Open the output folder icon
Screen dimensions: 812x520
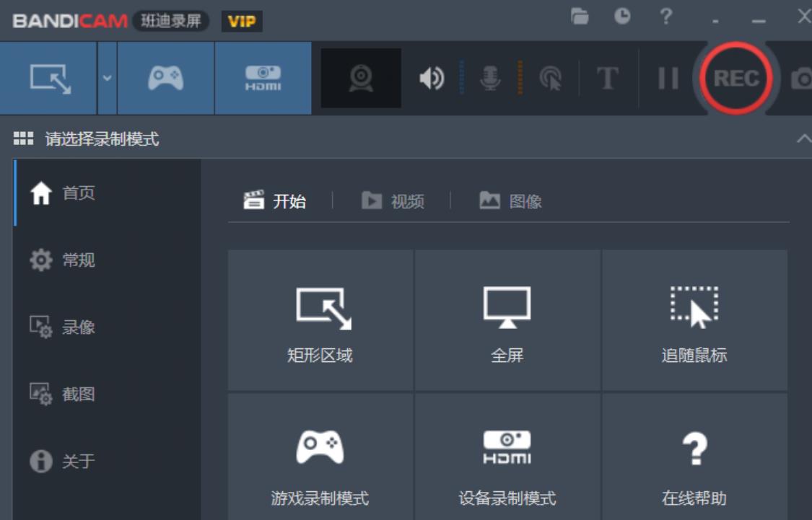click(580, 17)
